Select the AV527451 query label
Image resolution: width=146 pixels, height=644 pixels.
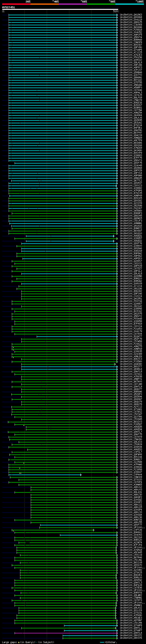(x=8, y=8)
